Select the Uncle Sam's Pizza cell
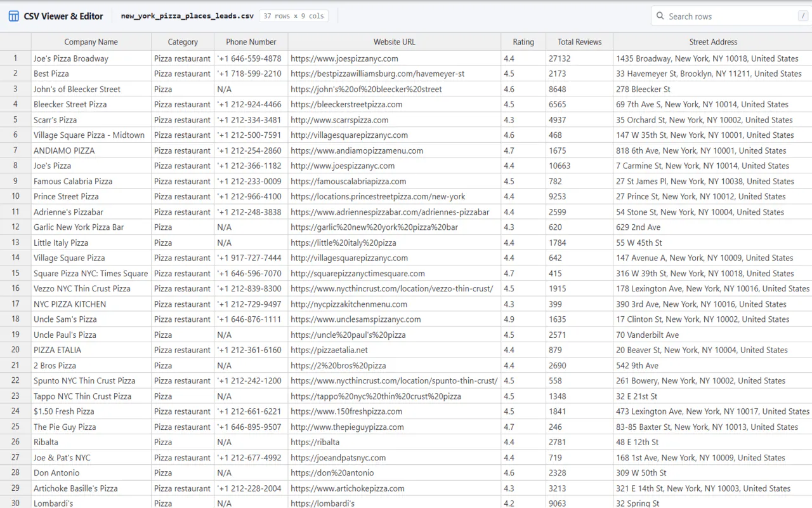The width and height of the screenshot is (812, 508). click(x=91, y=319)
